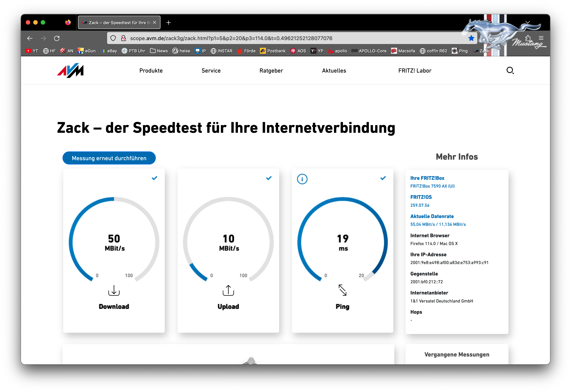Click the Download arrow icon

[114, 290]
